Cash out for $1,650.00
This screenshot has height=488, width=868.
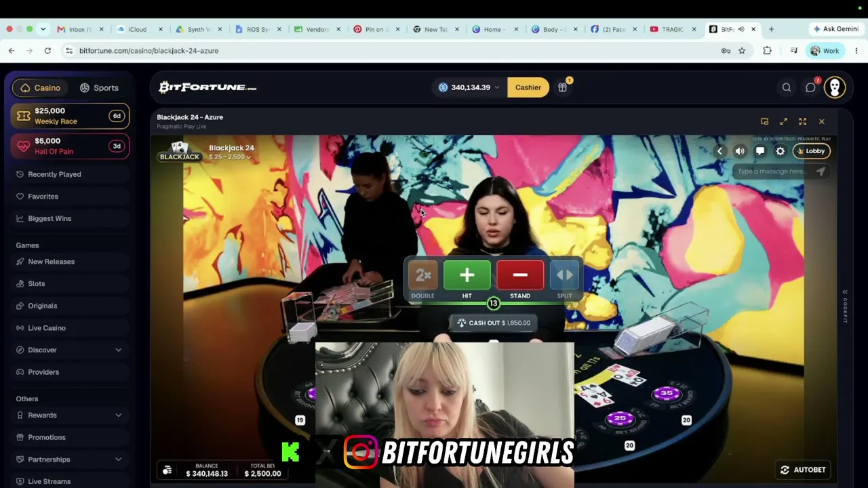(x=493, y=323)
